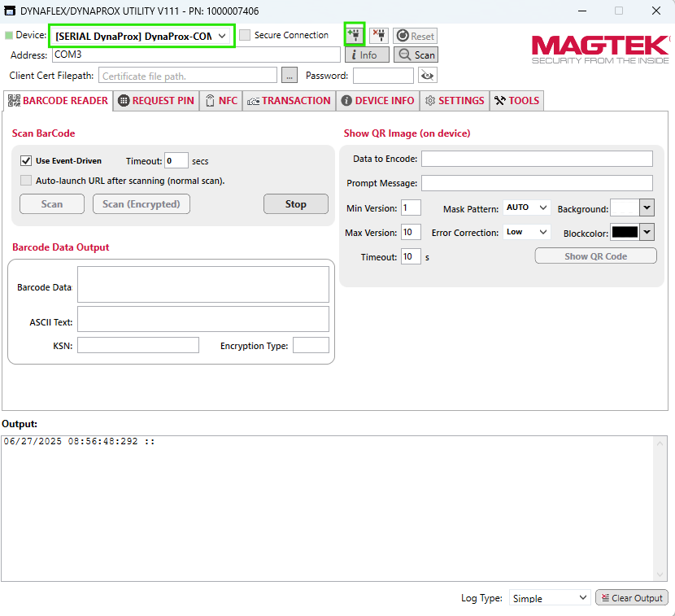This screenshot has width=675, height=616.
Task: Click the Prompt Message field
Action: coord(537,183)
